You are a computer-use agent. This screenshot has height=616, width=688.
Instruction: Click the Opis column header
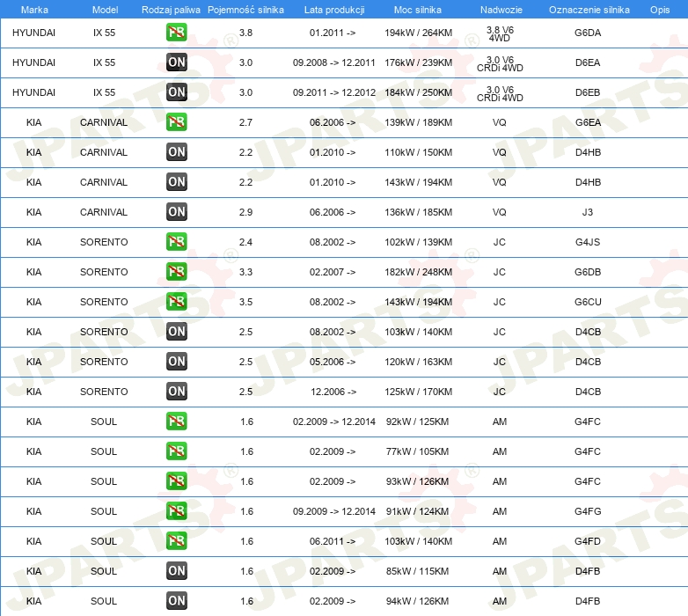tap(660, 10)
